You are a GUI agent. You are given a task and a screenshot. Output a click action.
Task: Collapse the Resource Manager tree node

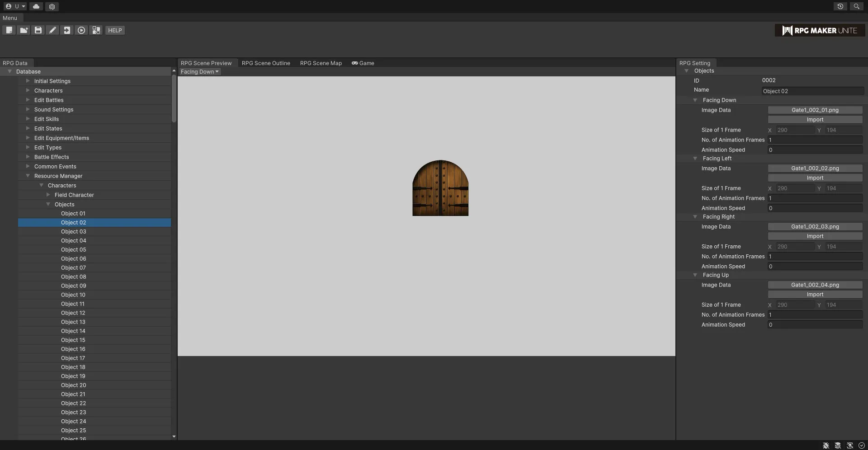click(x=28, y=176)
